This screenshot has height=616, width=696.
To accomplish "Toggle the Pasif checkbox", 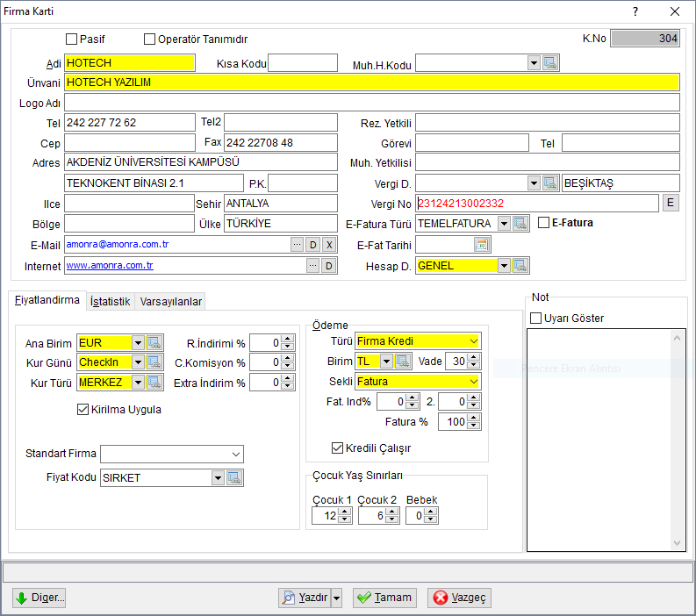I will (x=71, y=39).
